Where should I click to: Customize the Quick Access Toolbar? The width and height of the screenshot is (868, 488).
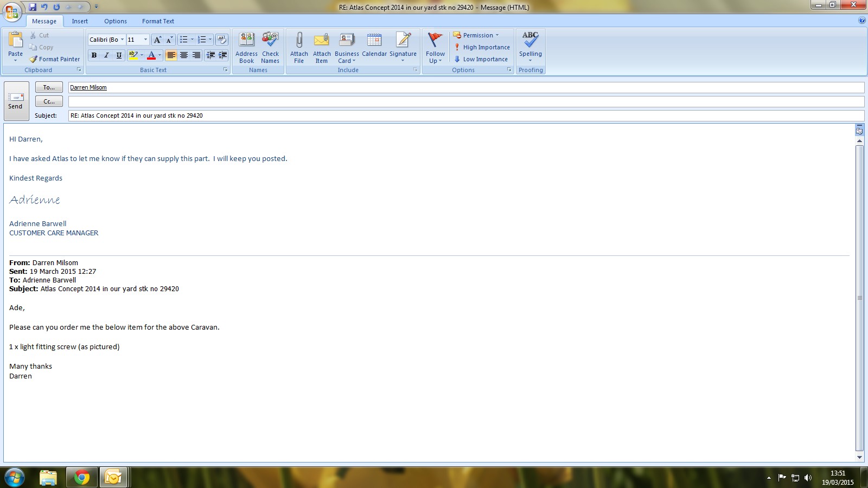(97, 7)
